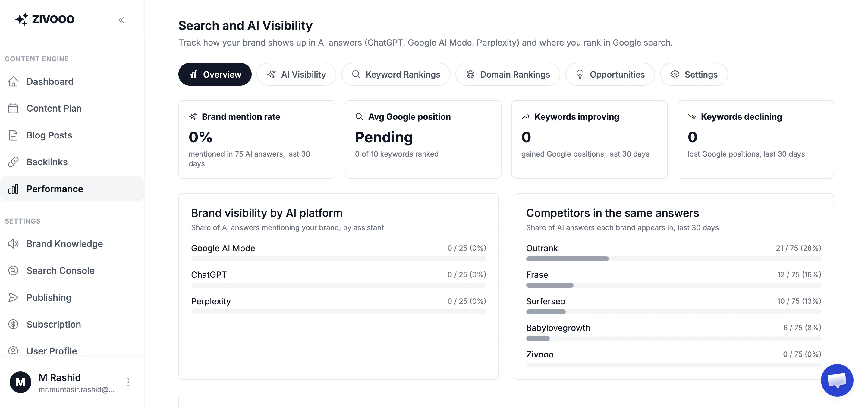Click the Perplexity visibility progress bar
Viewport: 868px width, 409px height.
coord(338,312)
